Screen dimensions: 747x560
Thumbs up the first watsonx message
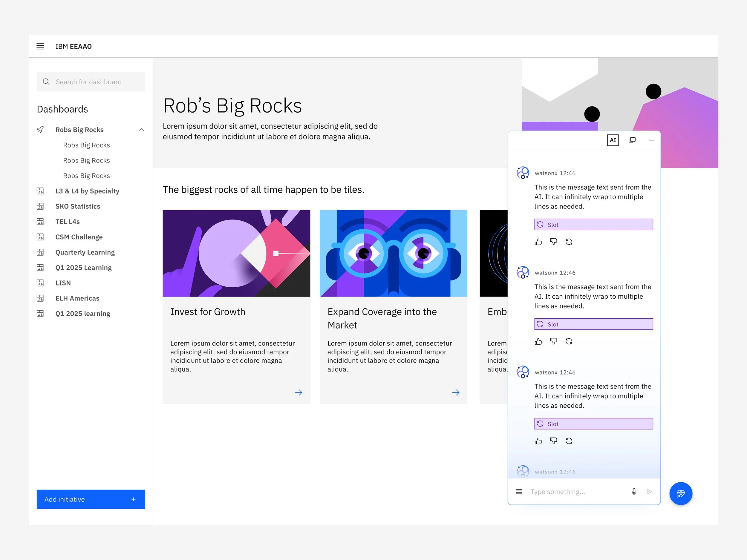click(x=538, y=242)
